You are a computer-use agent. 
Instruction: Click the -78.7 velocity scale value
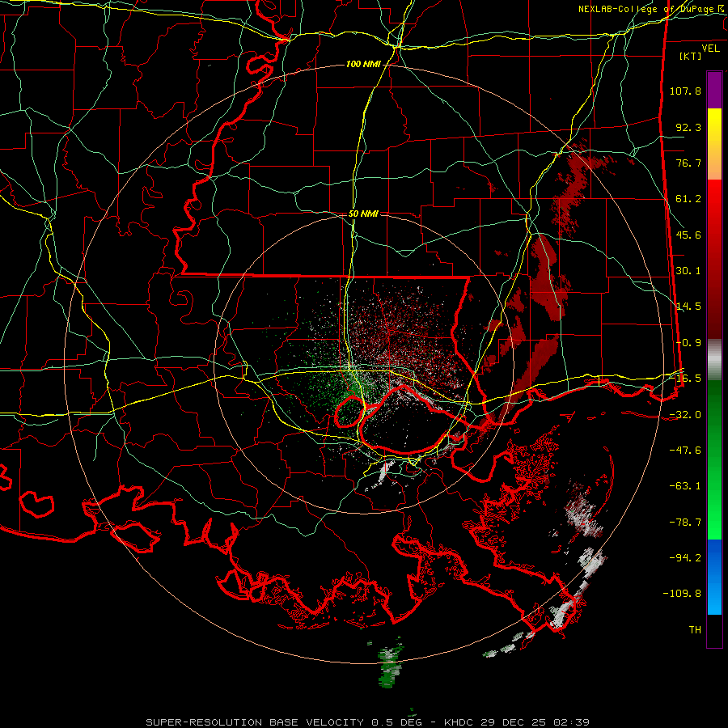pyautogui.click(x=685, y=523)
